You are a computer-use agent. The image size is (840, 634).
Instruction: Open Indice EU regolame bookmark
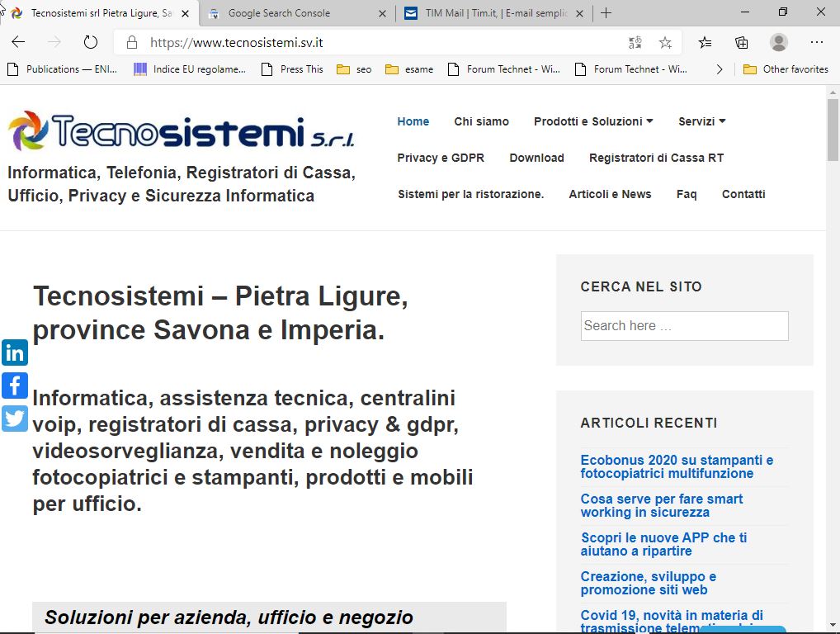tap(190, 69)
